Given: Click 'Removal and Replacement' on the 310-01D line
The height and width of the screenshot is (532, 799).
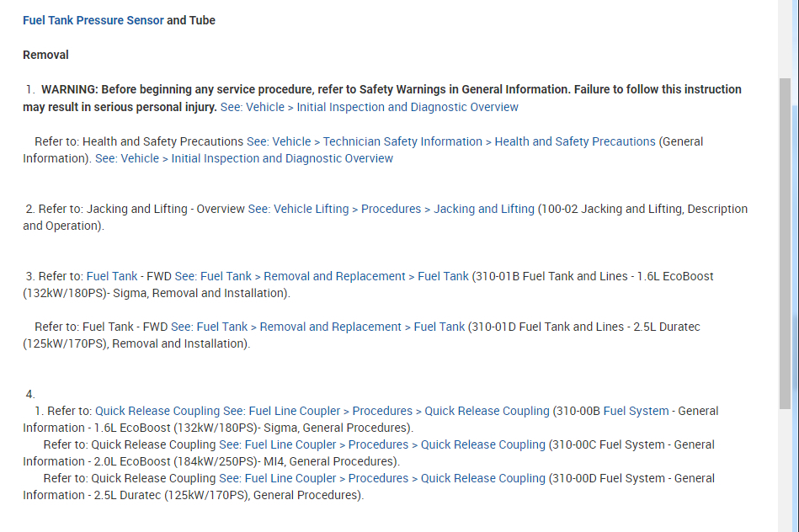Looking at the screenshot, I should (331, 327).
